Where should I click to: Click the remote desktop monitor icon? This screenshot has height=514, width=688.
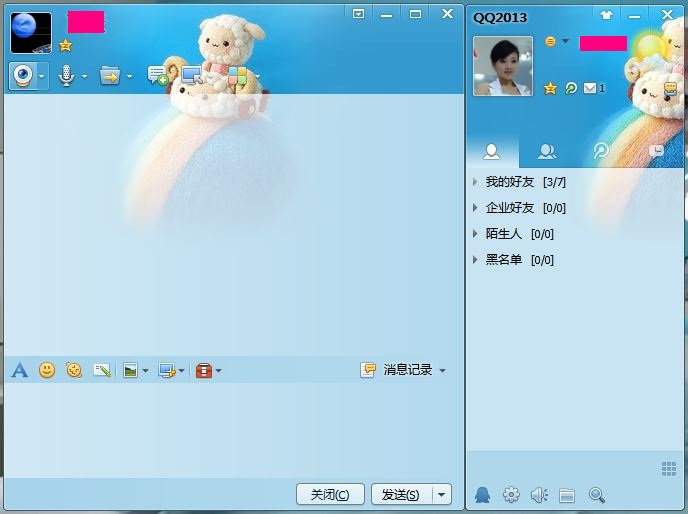pyautogui.click(x=191, y=75)
